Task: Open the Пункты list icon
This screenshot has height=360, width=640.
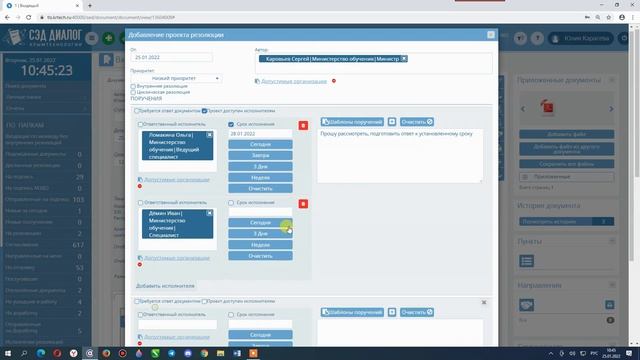Action: point(527,261)
